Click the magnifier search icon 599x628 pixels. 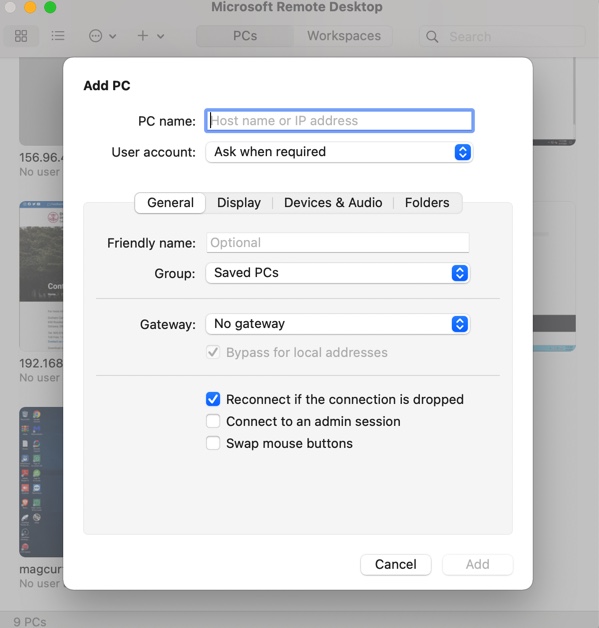432,37
